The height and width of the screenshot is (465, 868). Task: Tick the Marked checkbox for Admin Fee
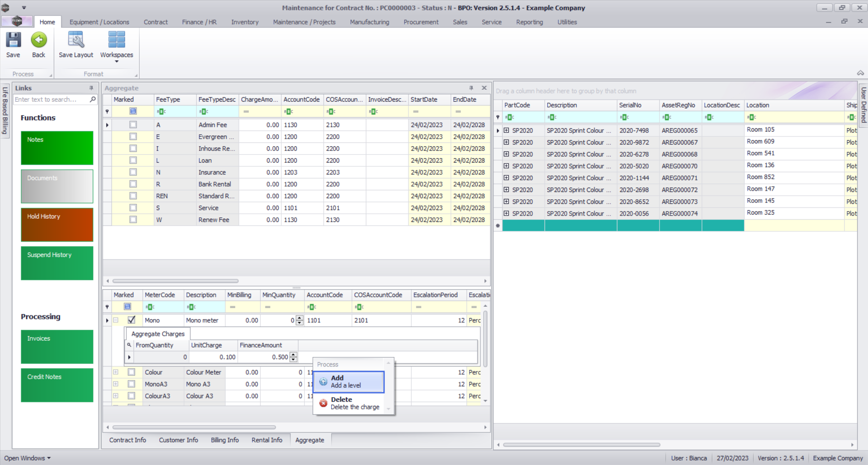point(133,125)
